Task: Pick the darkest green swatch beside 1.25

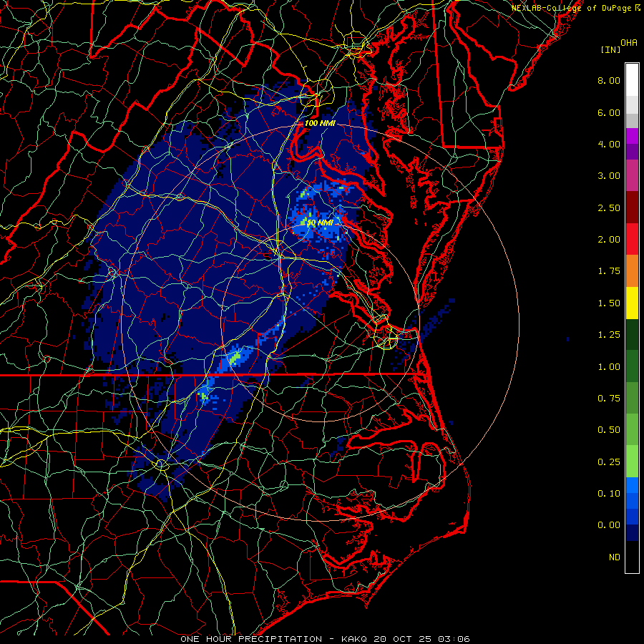Action: tap(632, 335)
